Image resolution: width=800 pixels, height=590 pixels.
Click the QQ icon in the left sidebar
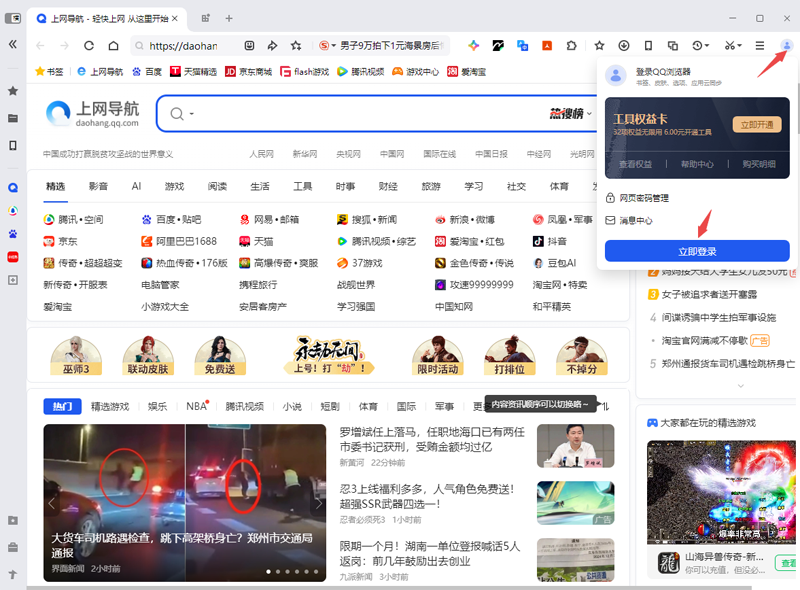(x=12, y=186)
